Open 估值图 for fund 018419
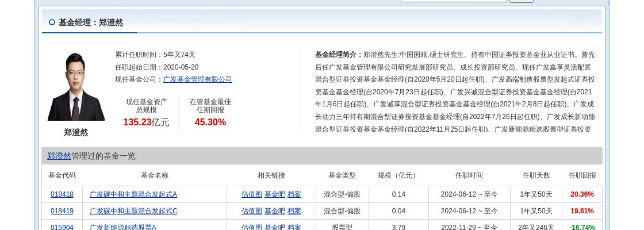 pyautogui.click(x=252, y=211)
